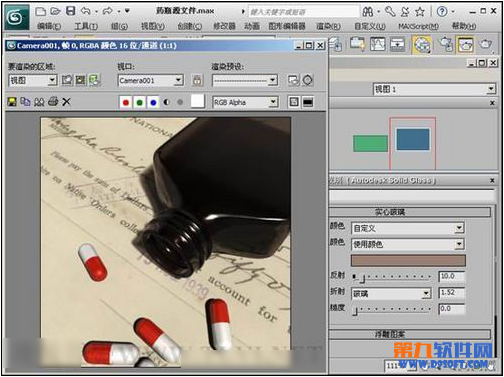The width and height of the screenshot is (504, 377).
Task: Toggle the viewport lock icon next to Camera001
Action: pyautogui.click(x=197, y=80)
